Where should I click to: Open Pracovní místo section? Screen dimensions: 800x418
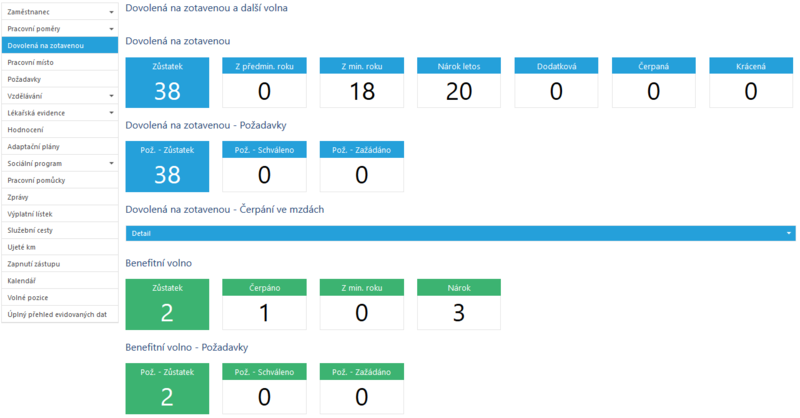60,62
